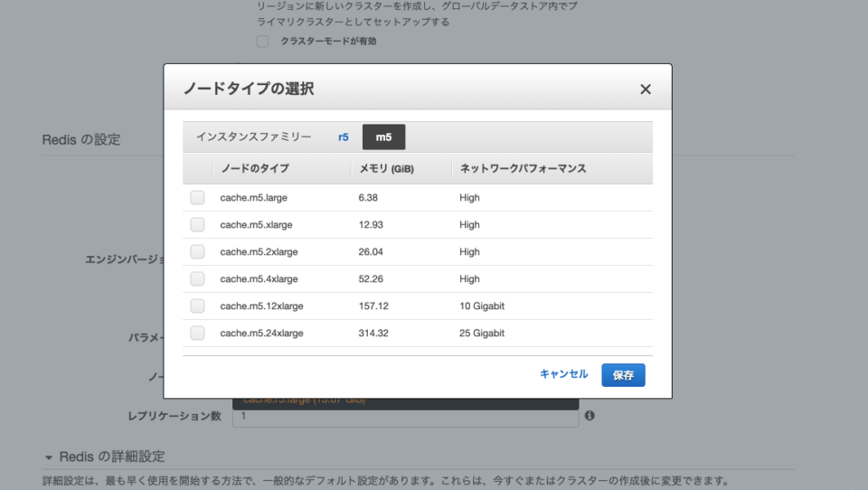Click the cache.m5.4xlarge node type name
This screenshot has height=490, width=868.
259,279
